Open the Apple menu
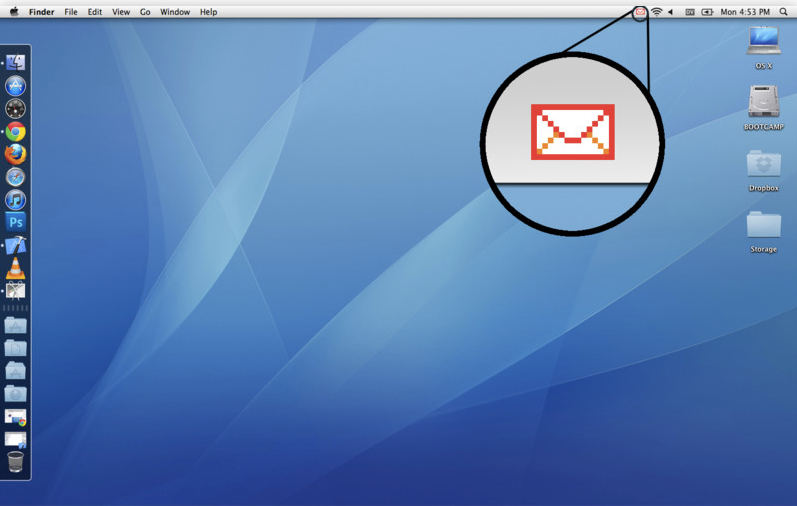This screenshot has height=506, width=797. coord(14,12)
